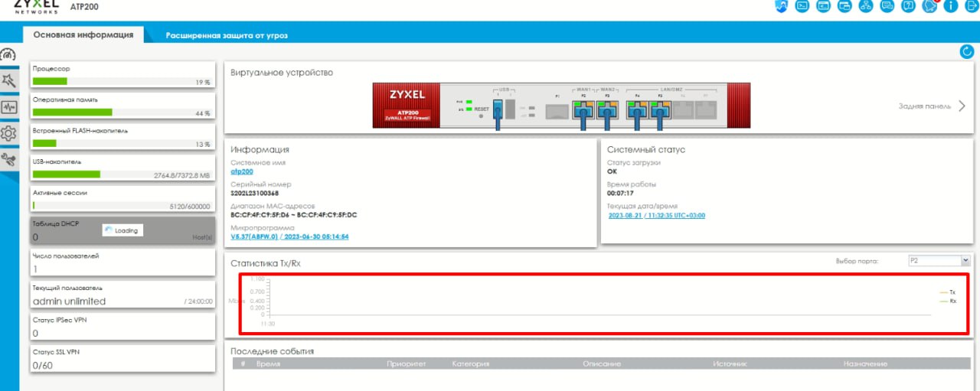Open the atp200 system name link
Screen dimensions: 980x391
242,171
